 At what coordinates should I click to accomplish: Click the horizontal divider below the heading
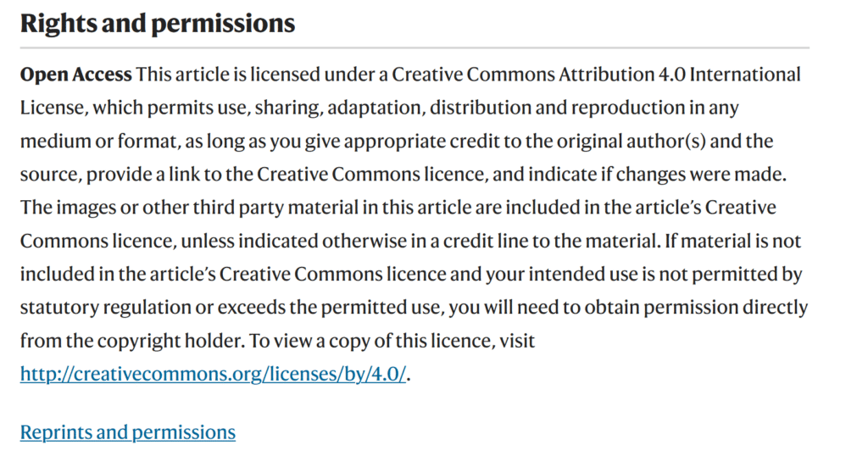(415, 47)
